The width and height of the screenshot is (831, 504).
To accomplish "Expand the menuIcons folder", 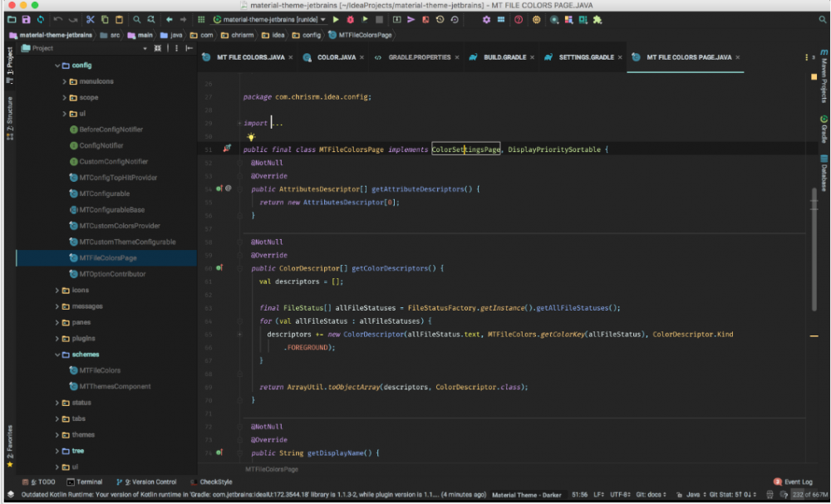I will (x=66, y=81).
